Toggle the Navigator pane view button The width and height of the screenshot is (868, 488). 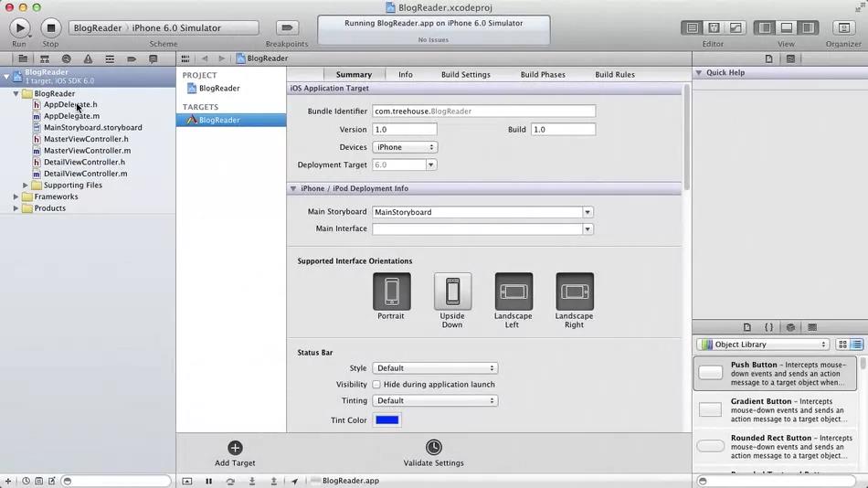pos(765,27)
